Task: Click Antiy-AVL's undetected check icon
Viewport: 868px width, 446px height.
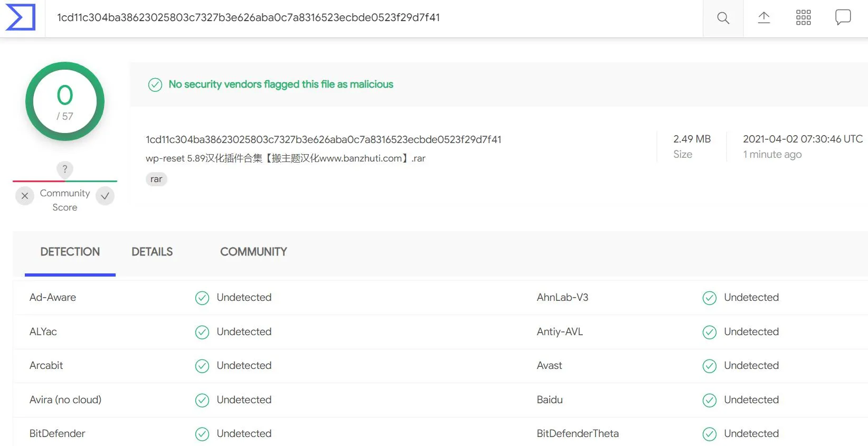Action: 710,332
